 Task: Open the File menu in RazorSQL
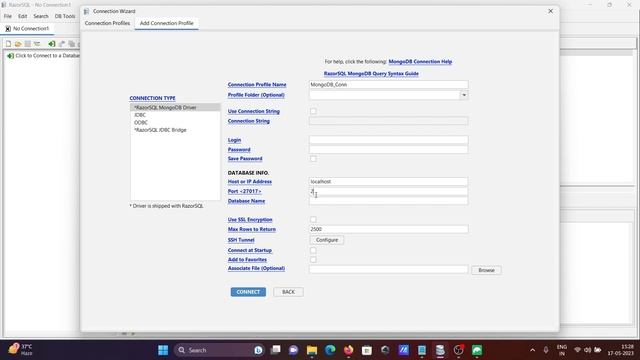point(8,16)
